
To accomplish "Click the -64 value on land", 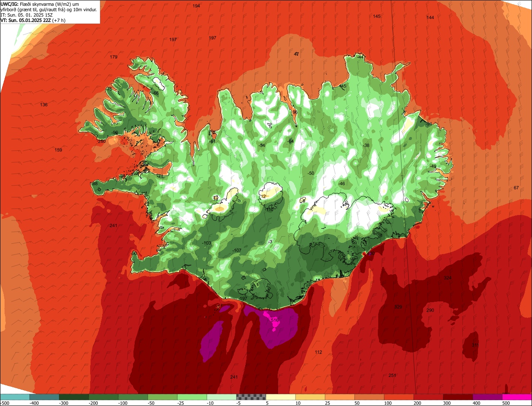I will pyautogui.click(x=291, y=141).
